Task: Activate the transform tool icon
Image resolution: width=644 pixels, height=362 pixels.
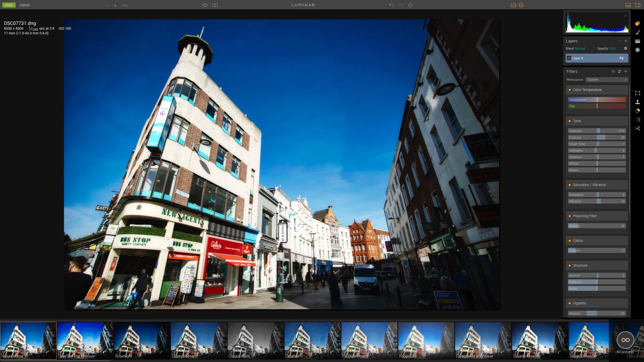Action: [x=638, y=93]
